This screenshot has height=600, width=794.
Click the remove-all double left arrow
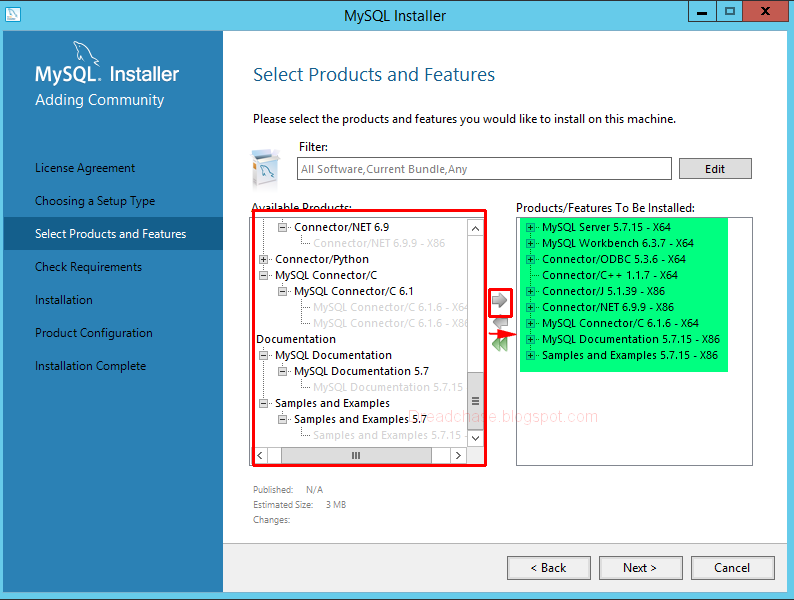[500, 344]
